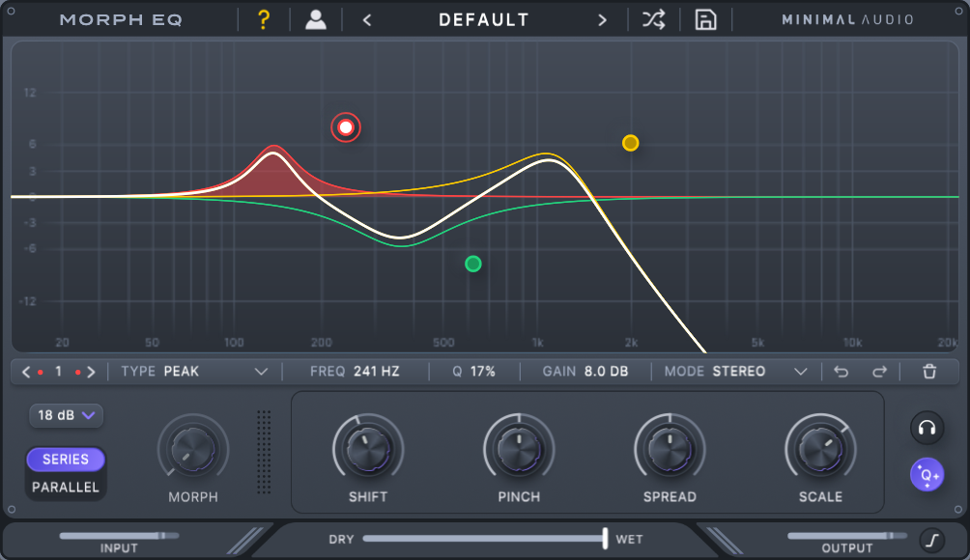The width and height of the screenshot is (970, 560).
Task: Go to the next preset arrow
Action: click(602, 20)
